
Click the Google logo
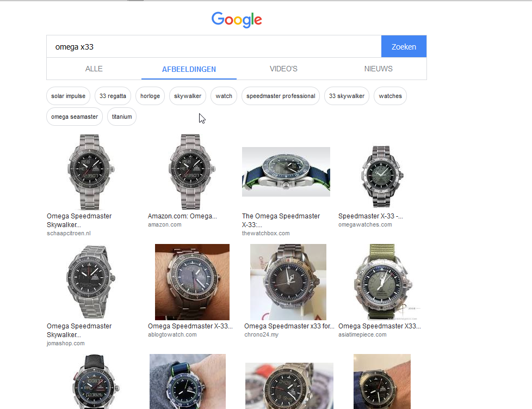pyautogui.click(x=237, y=20)
